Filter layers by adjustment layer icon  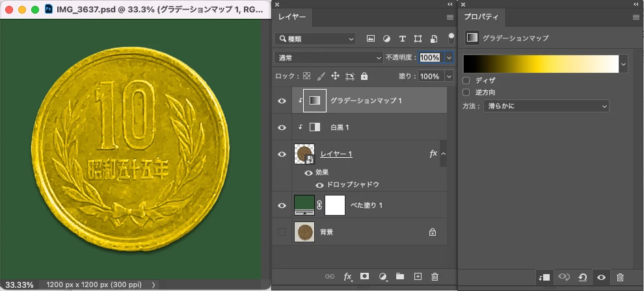coord(386,38)
